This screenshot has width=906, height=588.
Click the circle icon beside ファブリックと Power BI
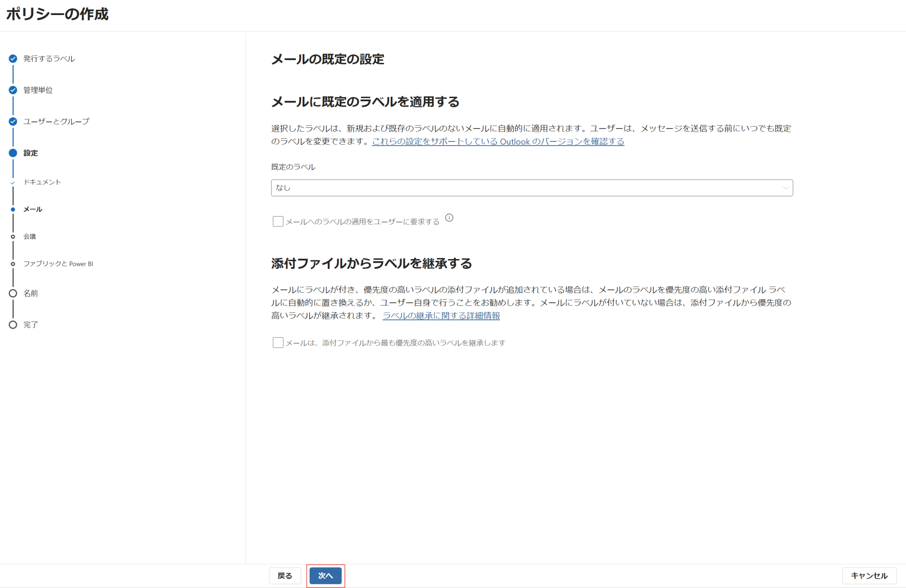pyautogui.click(x=13, y=263)
